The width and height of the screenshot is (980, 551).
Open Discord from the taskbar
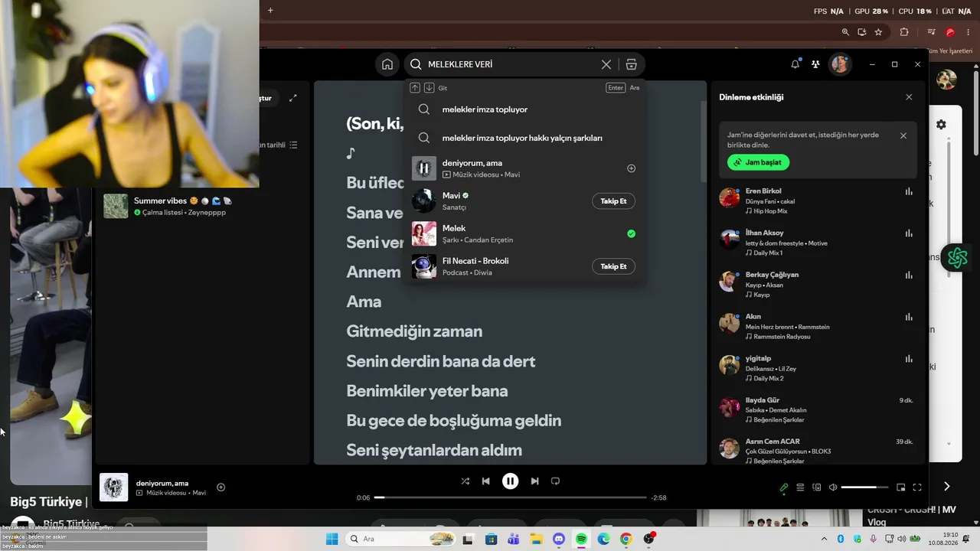(558, 540)
